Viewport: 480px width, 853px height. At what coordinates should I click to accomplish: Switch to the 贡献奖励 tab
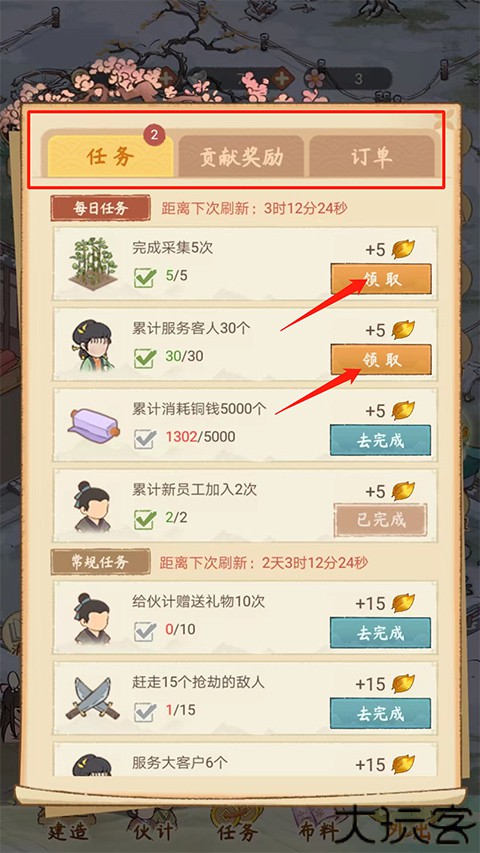pos(241,157)
